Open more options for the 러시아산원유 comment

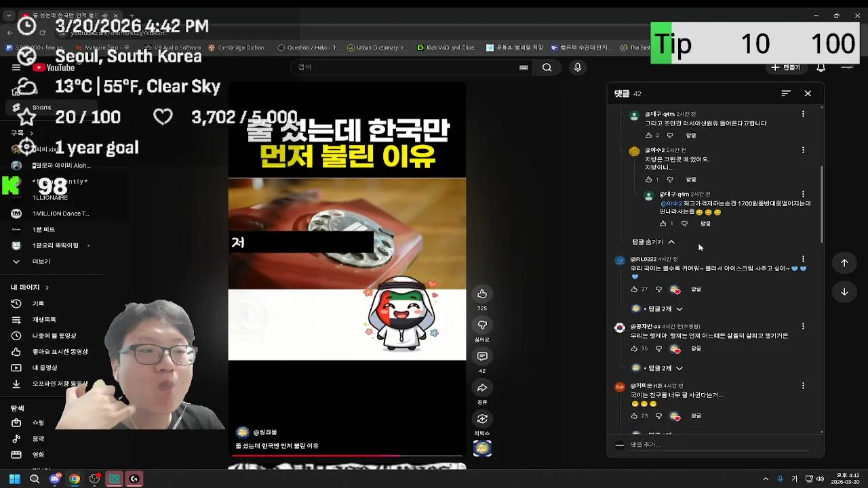pyautogui.click(x=804, y=114)
